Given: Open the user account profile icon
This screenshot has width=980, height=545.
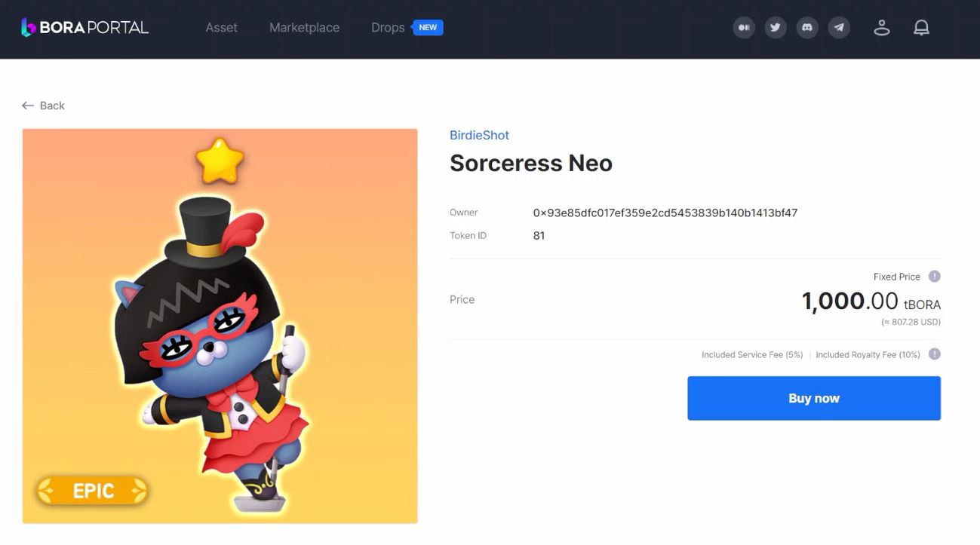Looking at the screenshot, I should point(882,28).
